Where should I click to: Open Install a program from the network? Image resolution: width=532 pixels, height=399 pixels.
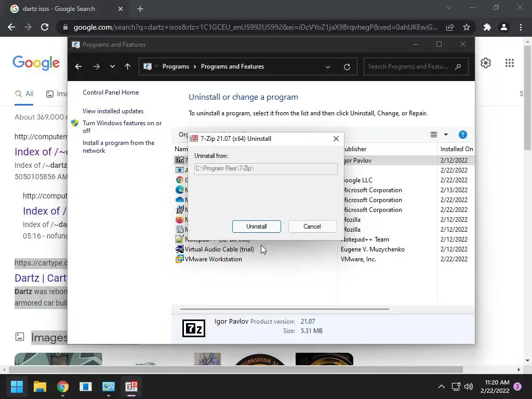coord(118,147)
